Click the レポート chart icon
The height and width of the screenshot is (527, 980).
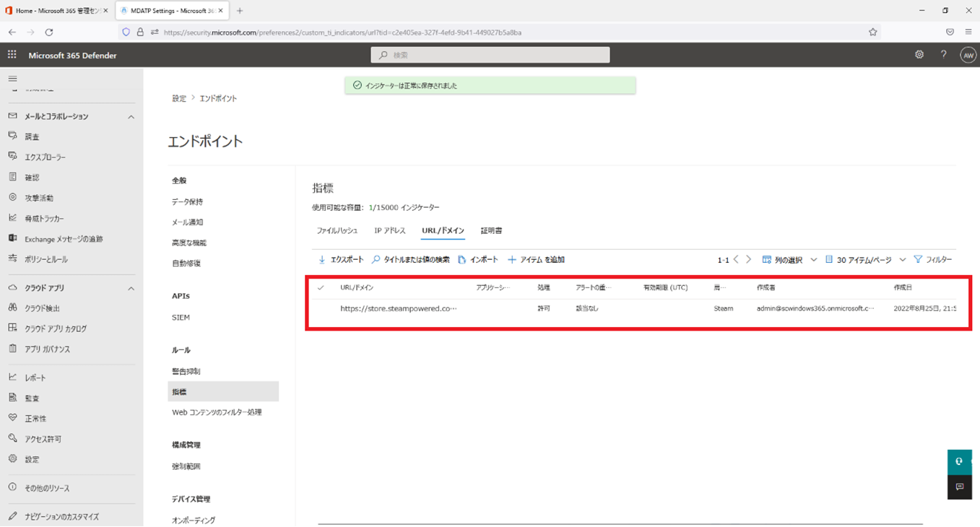(12, 377)
